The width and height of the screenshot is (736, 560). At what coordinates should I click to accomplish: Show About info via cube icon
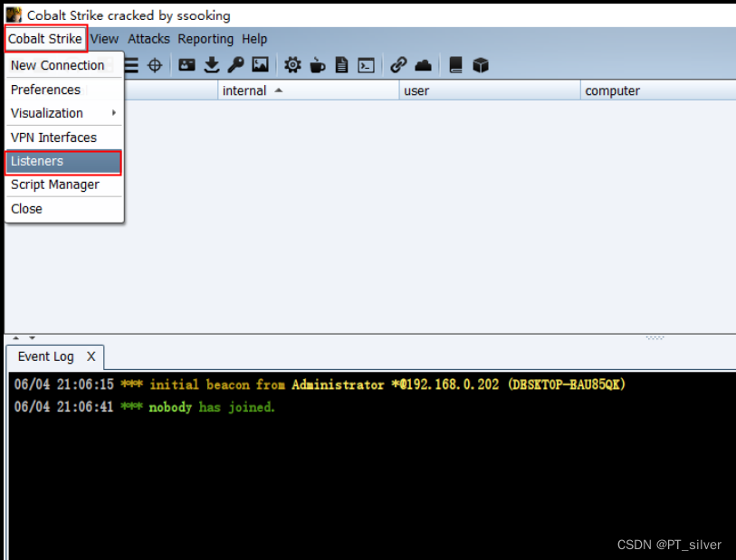click(481, 65)
